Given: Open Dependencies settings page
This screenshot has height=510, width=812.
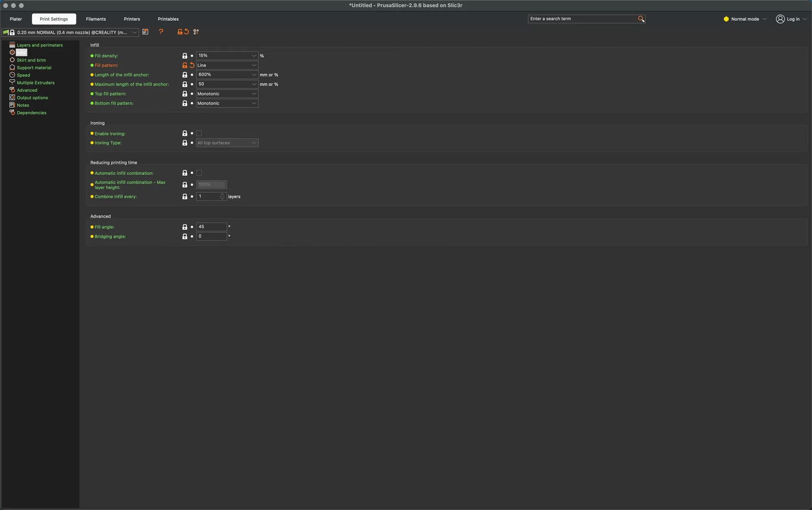Looking at the screenshot, I should 32,113.
